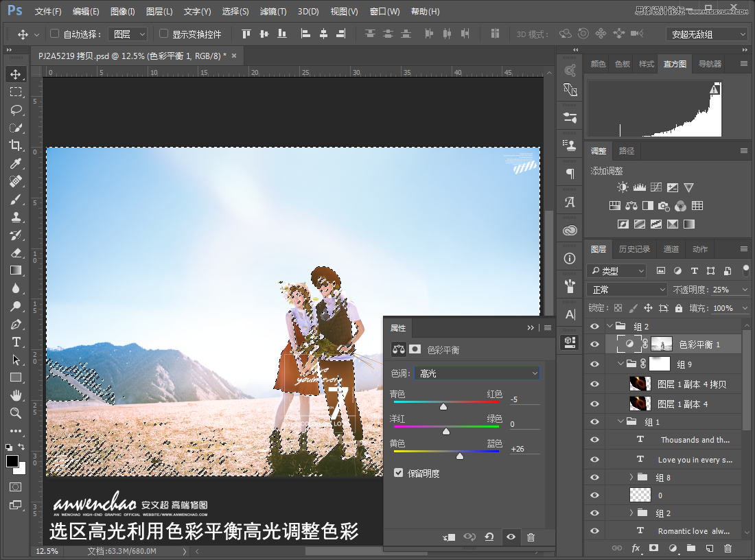Select the Quick Selection tool
This screenshot has width=755, height=560.
[15, 128]
